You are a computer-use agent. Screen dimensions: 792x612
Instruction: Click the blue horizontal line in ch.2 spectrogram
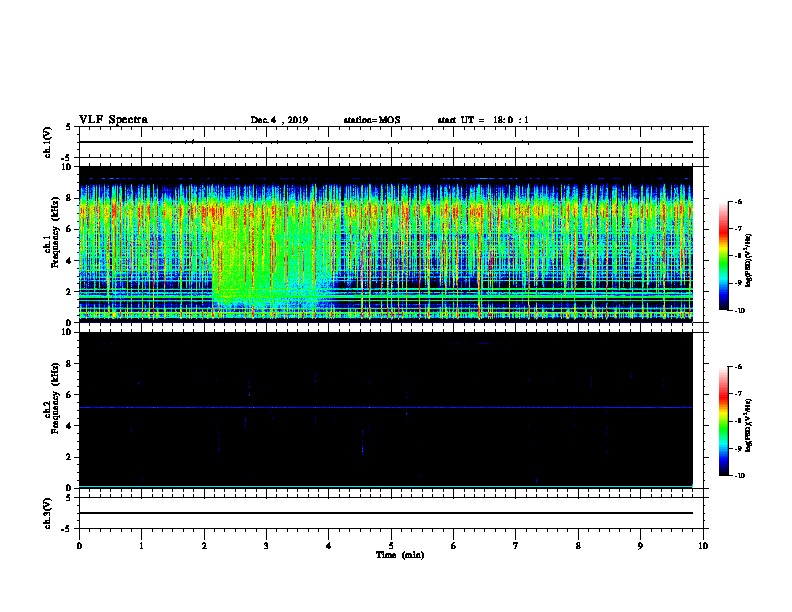(x=385, y=407)
